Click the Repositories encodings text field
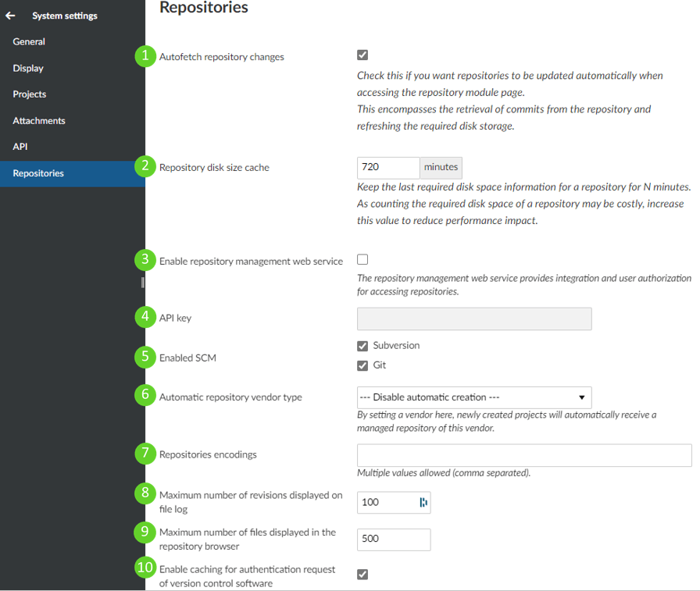The image size is (700, 591). click(x=523, y=455)
